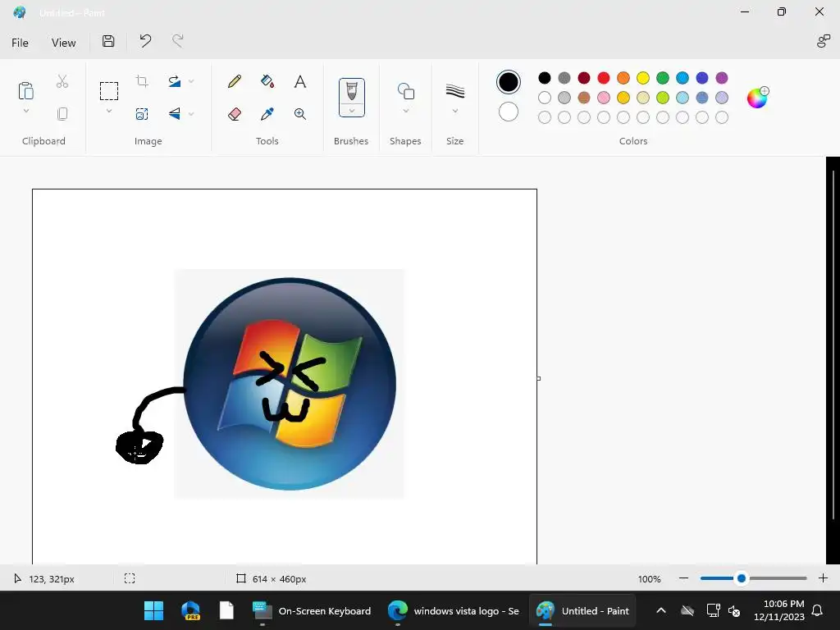Click the zoom slider handle
840x630 pixels.
[742, 578]
